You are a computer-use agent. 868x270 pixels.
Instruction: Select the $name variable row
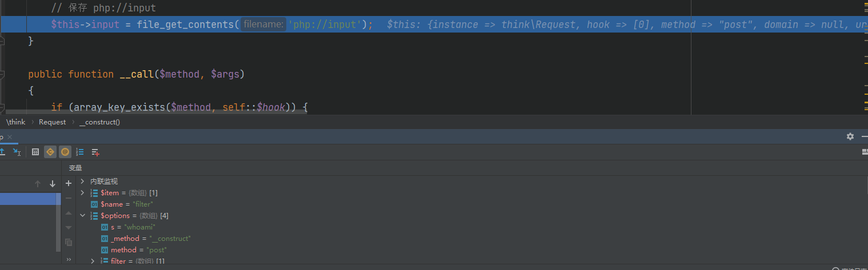point(126,204)
